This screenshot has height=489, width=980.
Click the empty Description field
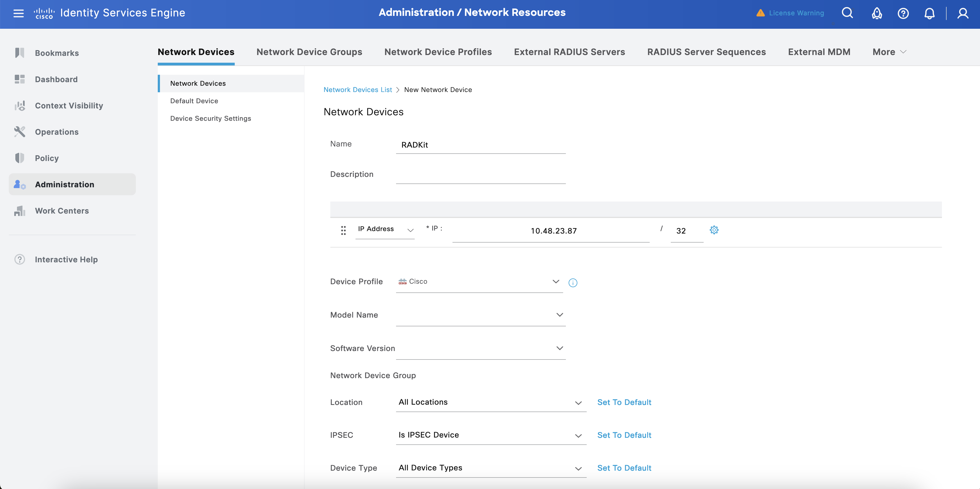(x=481, y=175)
